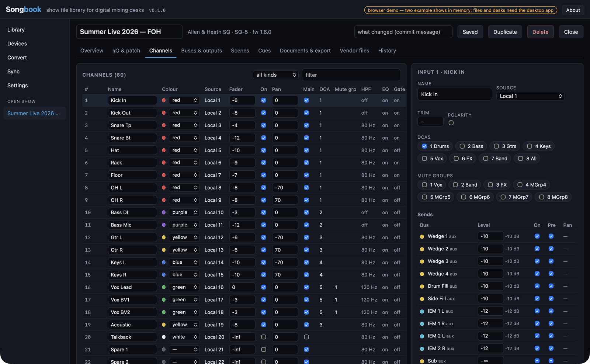
Task: Click the Delete button
Action: point(540,32)
